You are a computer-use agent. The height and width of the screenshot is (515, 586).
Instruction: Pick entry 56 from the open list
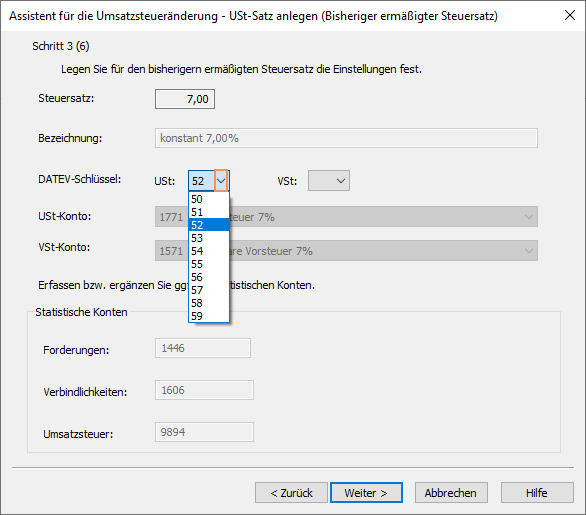click(209, 277)
